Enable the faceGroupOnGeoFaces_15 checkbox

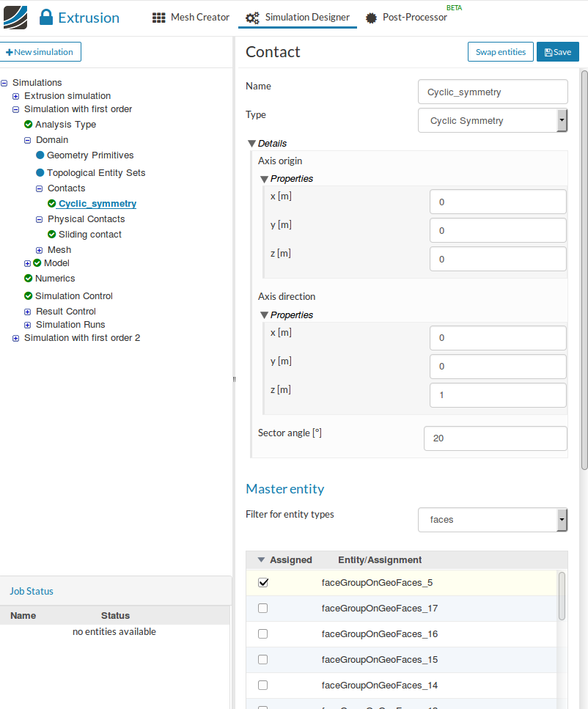pyautogui.click(x=263, y=660)
